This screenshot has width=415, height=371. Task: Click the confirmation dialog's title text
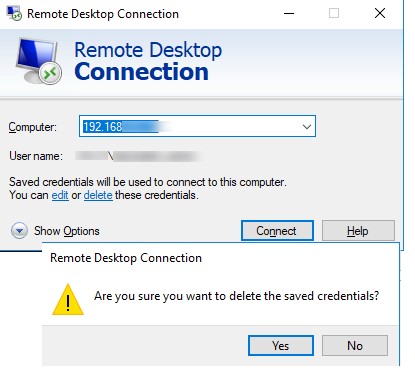126,258
